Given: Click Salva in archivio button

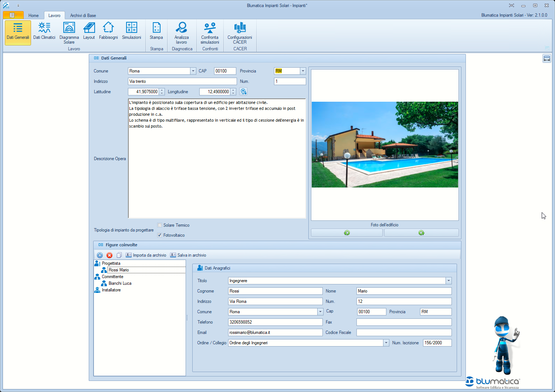Looking at the screenshot, I should [188, 255].
